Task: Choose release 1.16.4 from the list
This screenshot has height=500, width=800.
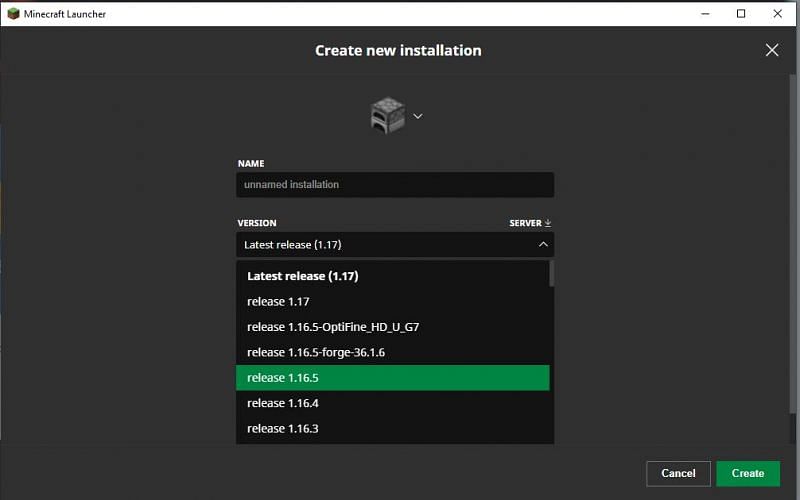Action: [x=392, y=404]
